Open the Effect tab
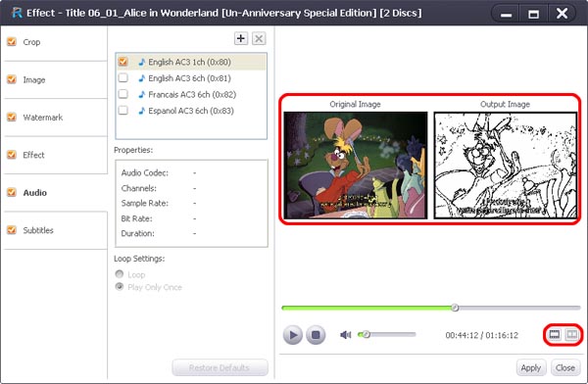The image size is (588, 384). [x=56, y=155]
